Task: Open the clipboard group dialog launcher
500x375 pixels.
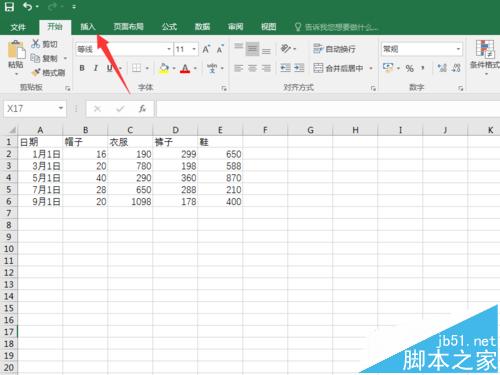Action: [68, 88]
